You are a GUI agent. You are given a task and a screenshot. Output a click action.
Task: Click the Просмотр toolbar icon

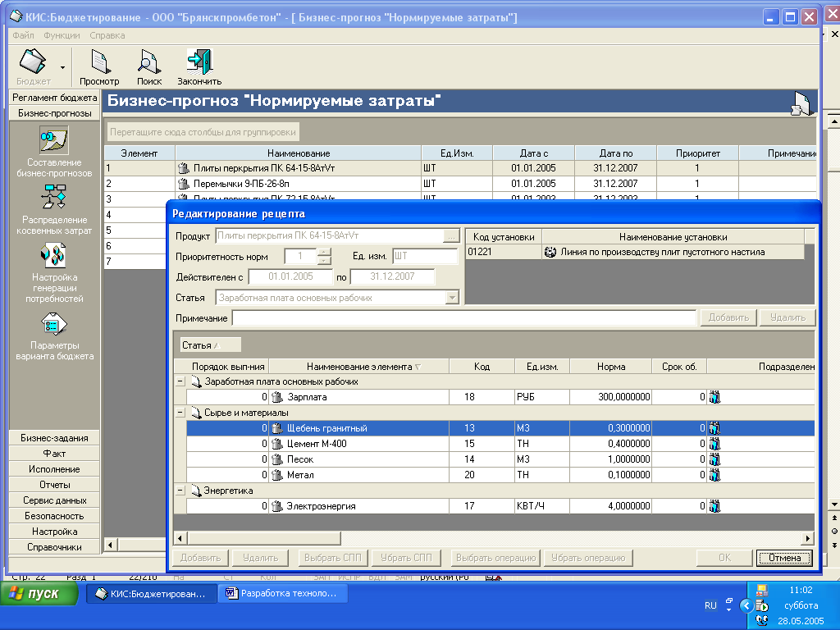coord(99,62)
